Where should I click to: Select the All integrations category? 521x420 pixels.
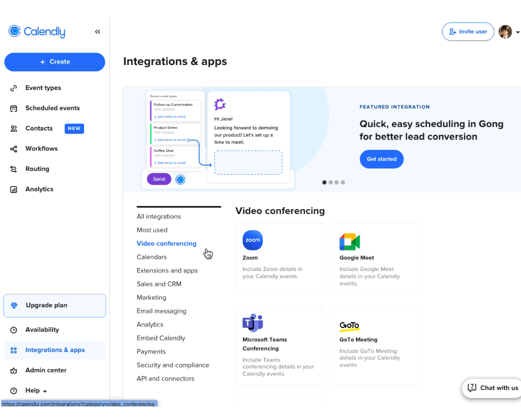(159, 216)
